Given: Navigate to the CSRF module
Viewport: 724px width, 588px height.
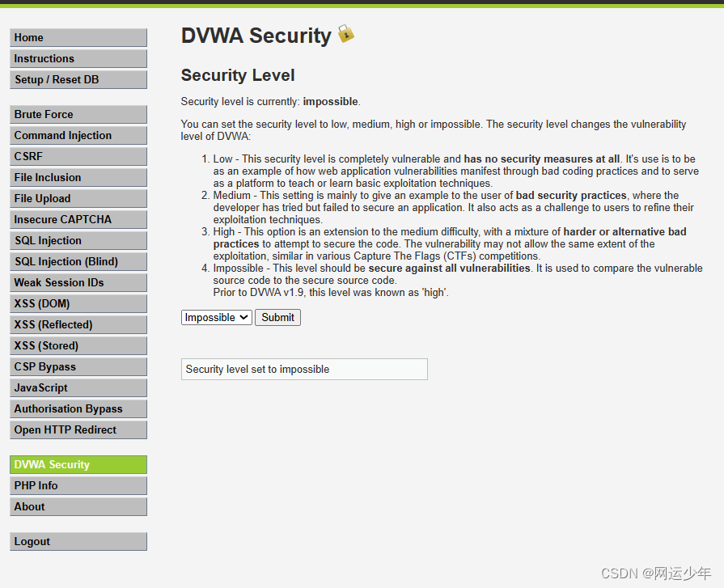Looking at the screenshot, I should pyautogui.click(x=78, y=156).
